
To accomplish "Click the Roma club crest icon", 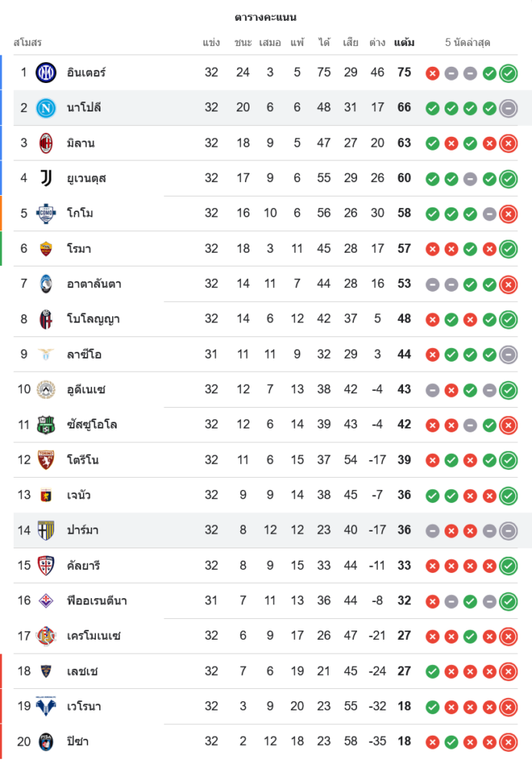I will [x=46, y=249].
